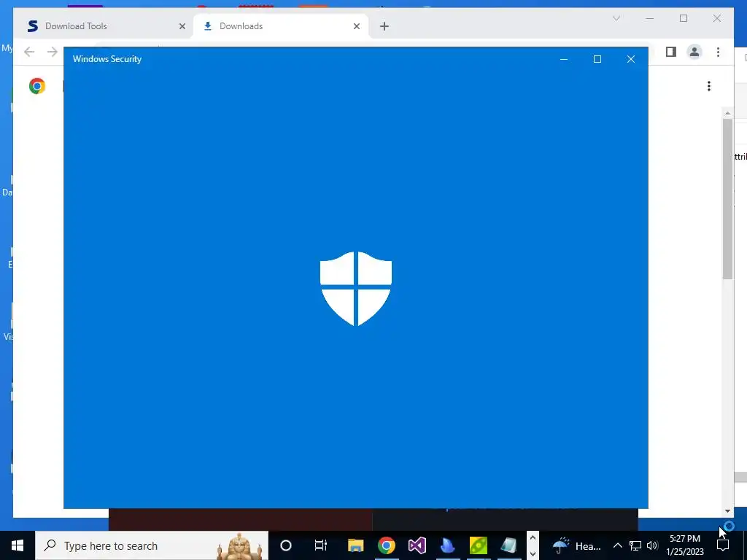Switch to Chrome via taskbar icon

[387, 545]
